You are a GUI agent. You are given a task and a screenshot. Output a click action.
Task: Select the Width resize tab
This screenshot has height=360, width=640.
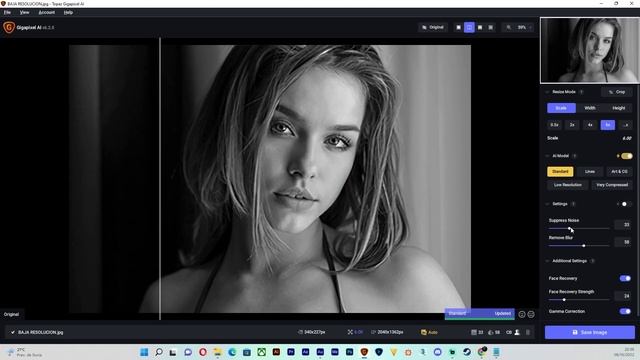coord(590,108)
